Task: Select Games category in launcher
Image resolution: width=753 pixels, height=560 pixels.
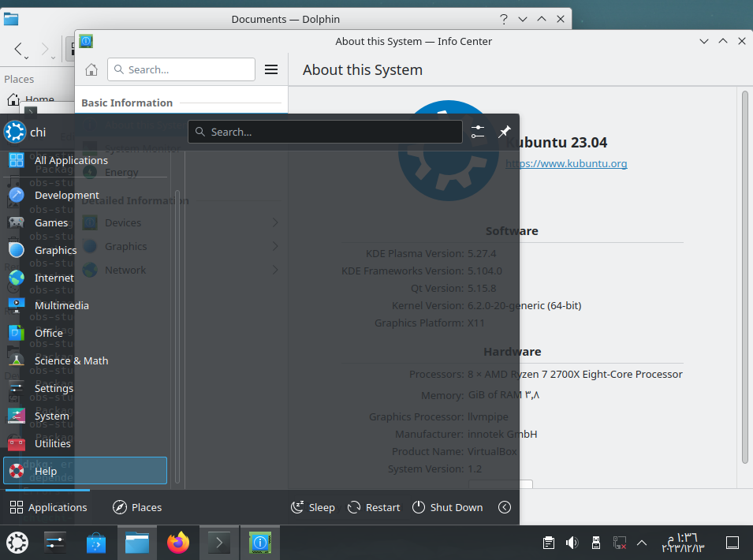Action: point(85,222)
